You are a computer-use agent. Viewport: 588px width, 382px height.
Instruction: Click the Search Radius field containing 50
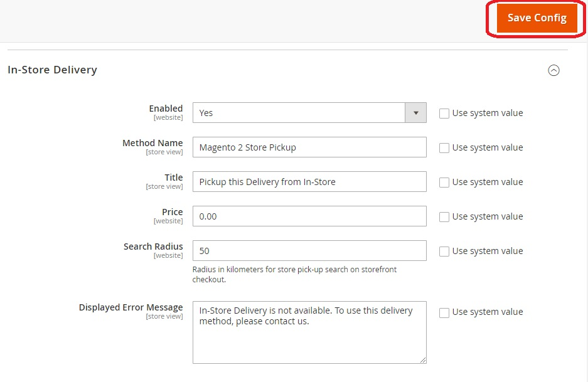pos(309,251)
